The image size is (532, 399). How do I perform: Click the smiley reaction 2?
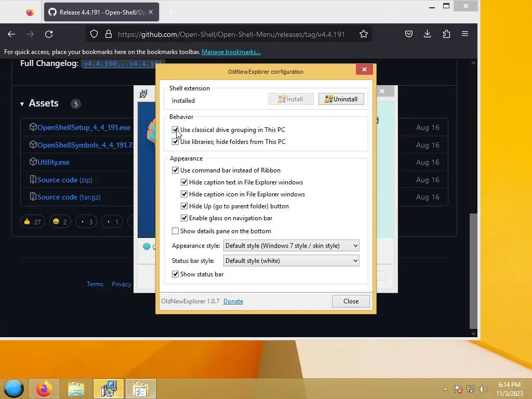(60, 222)
